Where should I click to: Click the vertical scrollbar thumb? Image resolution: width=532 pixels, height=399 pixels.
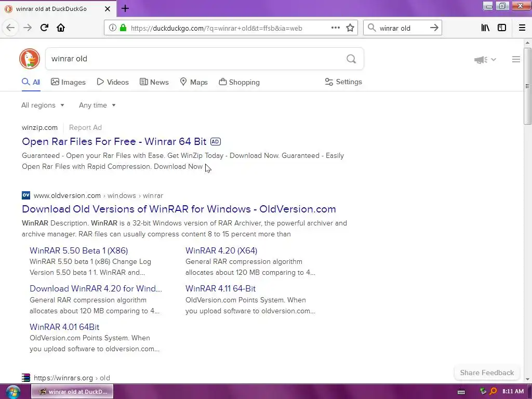pos(527,86)
